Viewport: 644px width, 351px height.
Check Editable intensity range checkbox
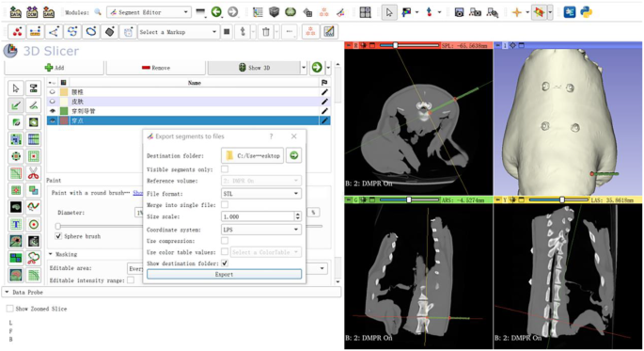coord(131,280)
